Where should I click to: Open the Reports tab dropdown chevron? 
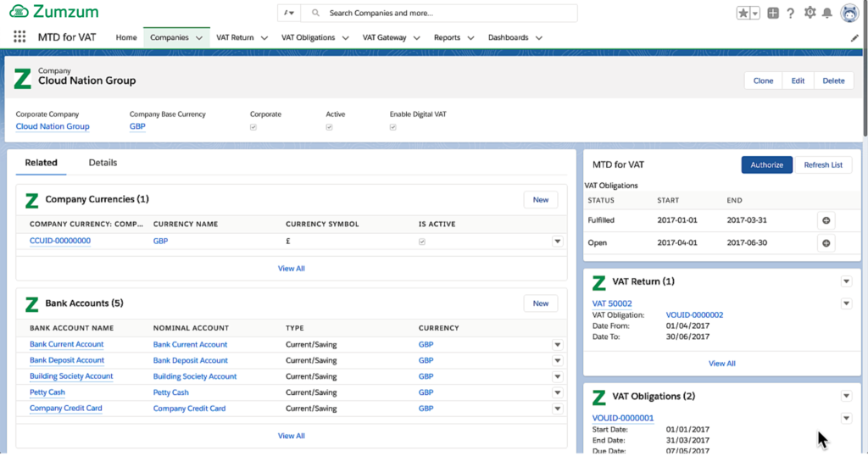[x=470, y=37]
